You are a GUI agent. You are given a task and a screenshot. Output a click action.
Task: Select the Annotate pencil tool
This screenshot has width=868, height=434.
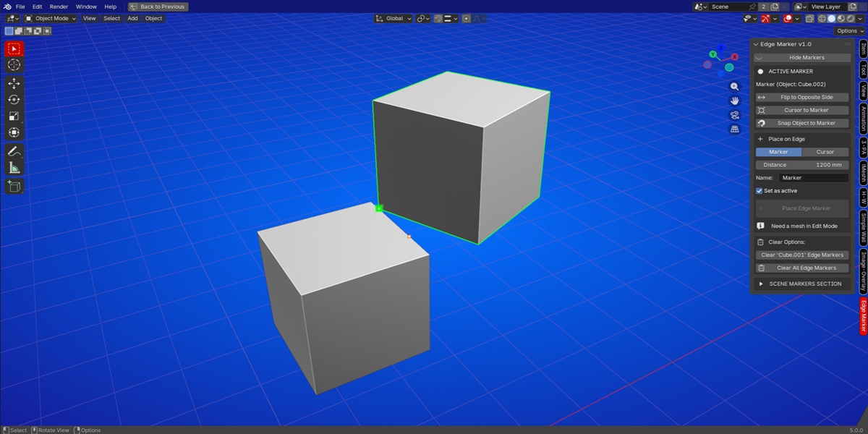tap(14, 151)
